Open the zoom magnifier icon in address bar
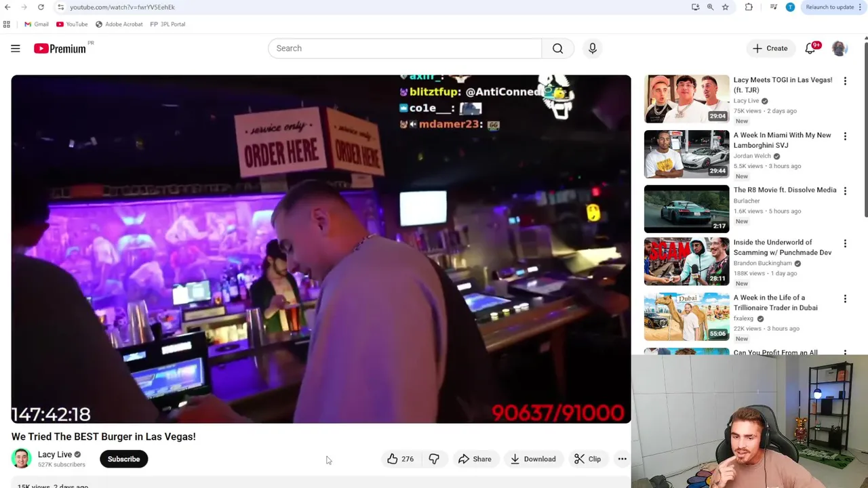Screen dimensions: 868x488 710,7
